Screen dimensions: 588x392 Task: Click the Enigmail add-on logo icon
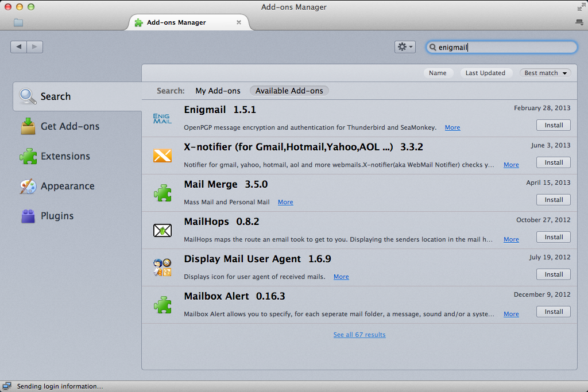tap(163, 118)
